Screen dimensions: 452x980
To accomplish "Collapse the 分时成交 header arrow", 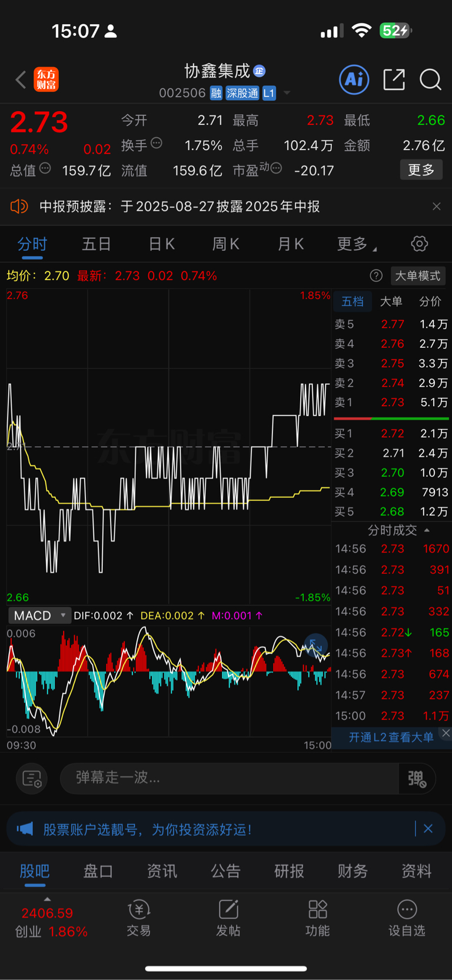I will coord(427,530).
